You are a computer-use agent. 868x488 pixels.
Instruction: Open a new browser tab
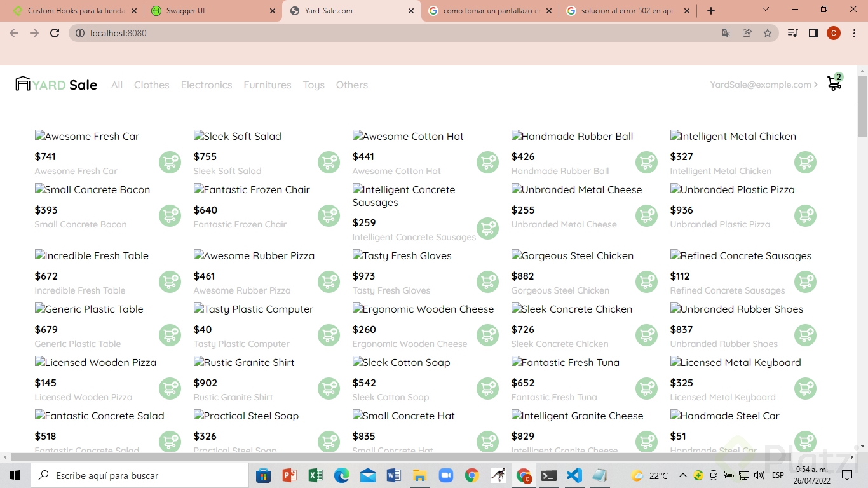coord(711,11)
